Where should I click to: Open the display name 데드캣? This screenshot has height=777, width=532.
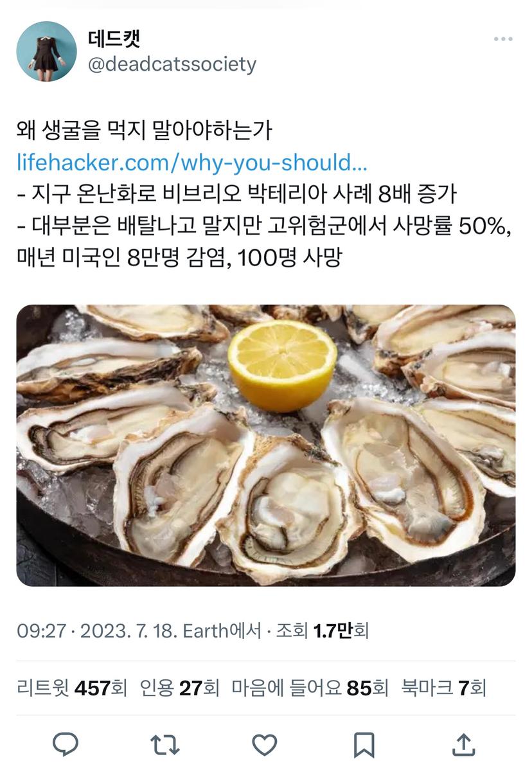[x=114, y=39]
